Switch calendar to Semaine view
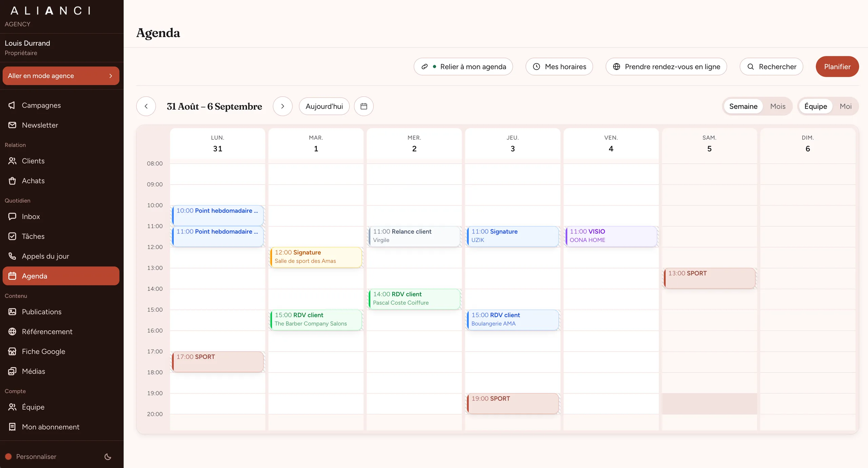Viewport: 868px width, 468px height. (743, 106)
